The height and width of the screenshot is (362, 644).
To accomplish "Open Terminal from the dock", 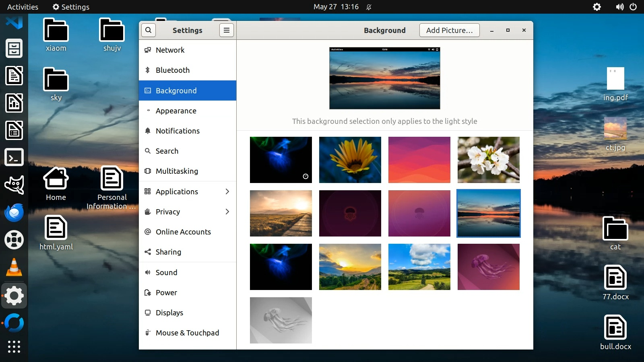I will [14, 158].
